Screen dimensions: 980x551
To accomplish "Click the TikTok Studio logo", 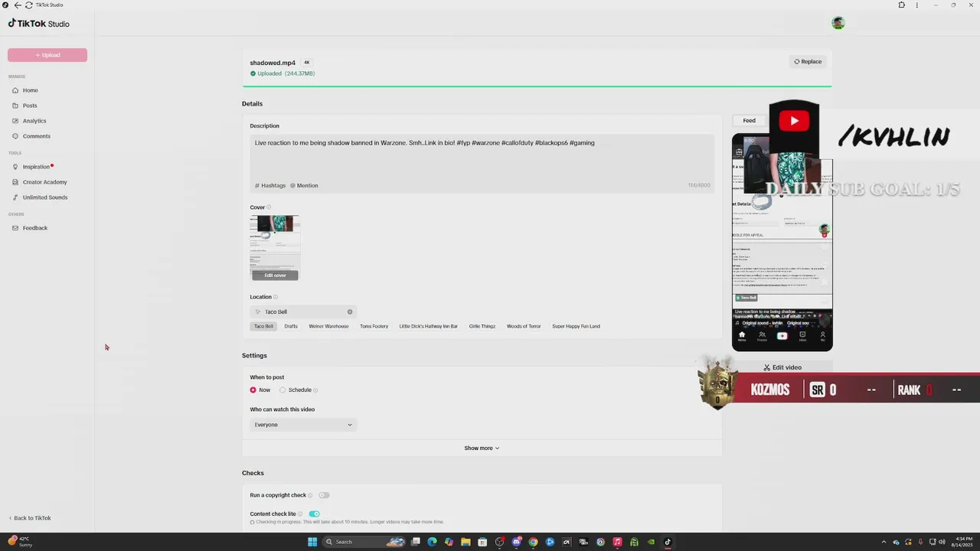I will (39, 24).
